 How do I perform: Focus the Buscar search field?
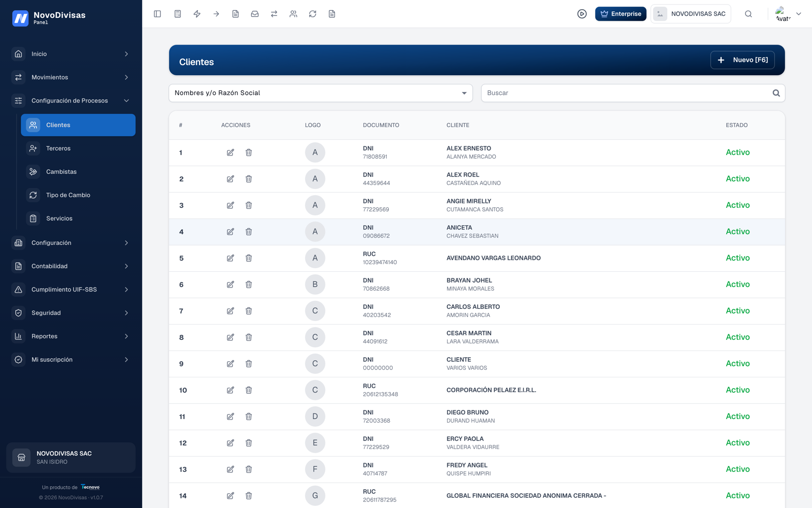[x=633, y=93]
